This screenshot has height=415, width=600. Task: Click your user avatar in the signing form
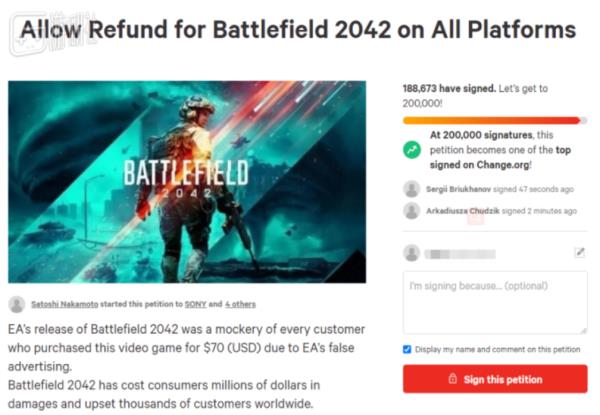click(x=411, y=253)
